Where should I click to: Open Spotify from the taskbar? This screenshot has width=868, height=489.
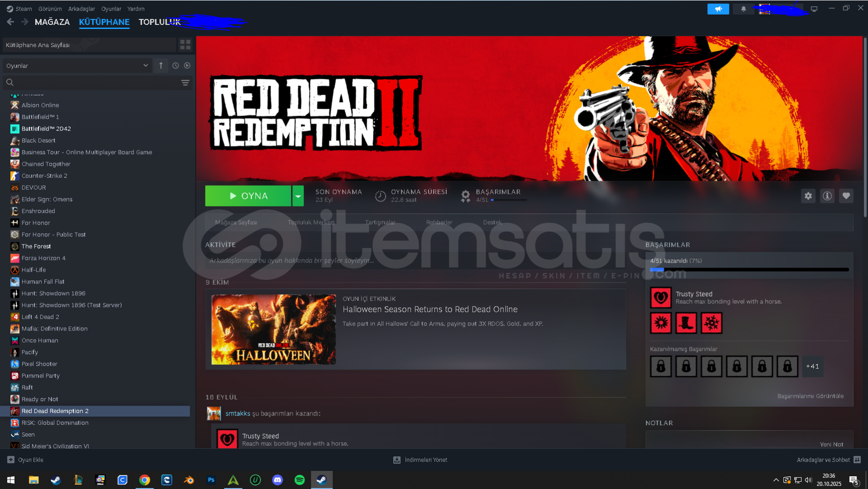click(300, 480)
